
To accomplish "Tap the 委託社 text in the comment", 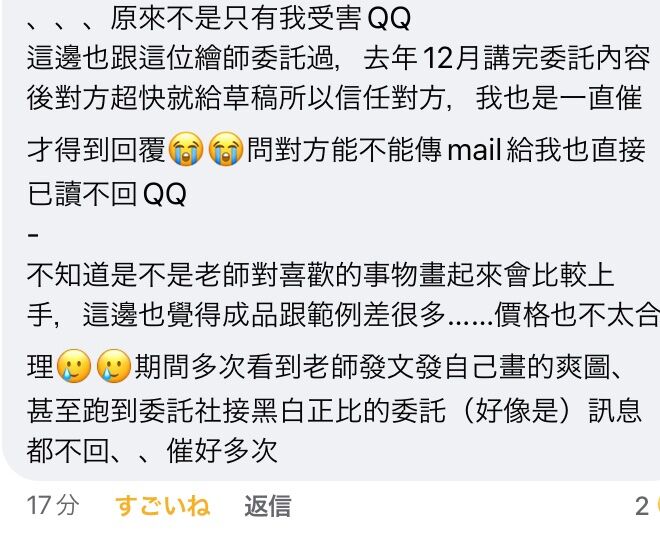I will 180,411.
